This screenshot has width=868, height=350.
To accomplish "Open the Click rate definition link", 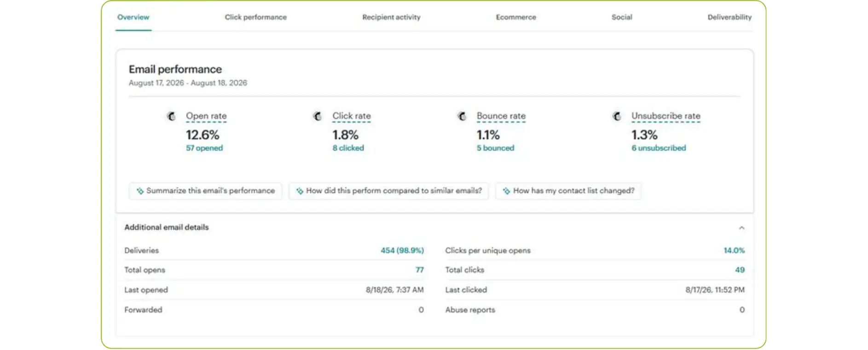I will tap(352, 116).
